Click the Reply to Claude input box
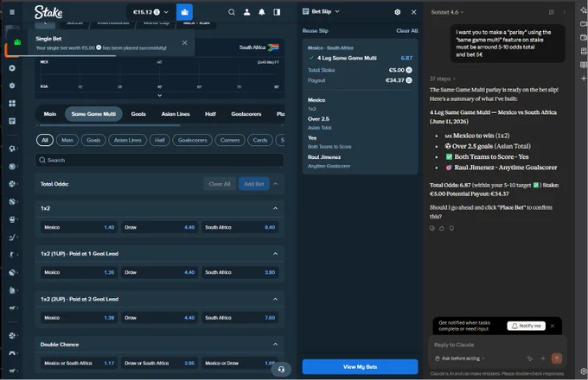588x380 pixels. click(x=497, y=345)
